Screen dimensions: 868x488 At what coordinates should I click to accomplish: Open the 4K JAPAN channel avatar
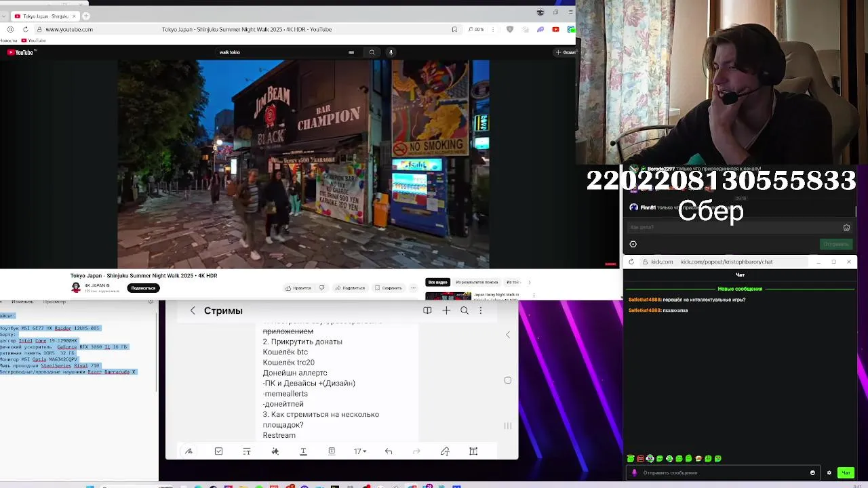76,287
